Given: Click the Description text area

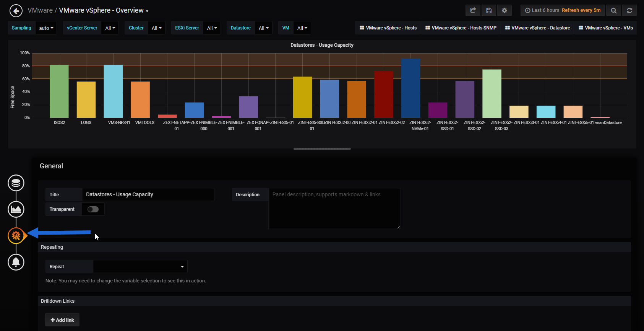Looking at the screenshot, I should tap(334, 209).
